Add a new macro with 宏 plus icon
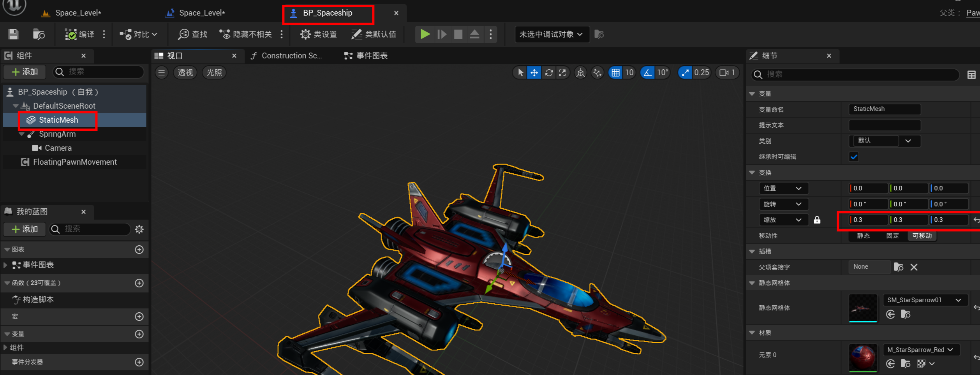This screenshot has height=375, width=980. point(139,317)
